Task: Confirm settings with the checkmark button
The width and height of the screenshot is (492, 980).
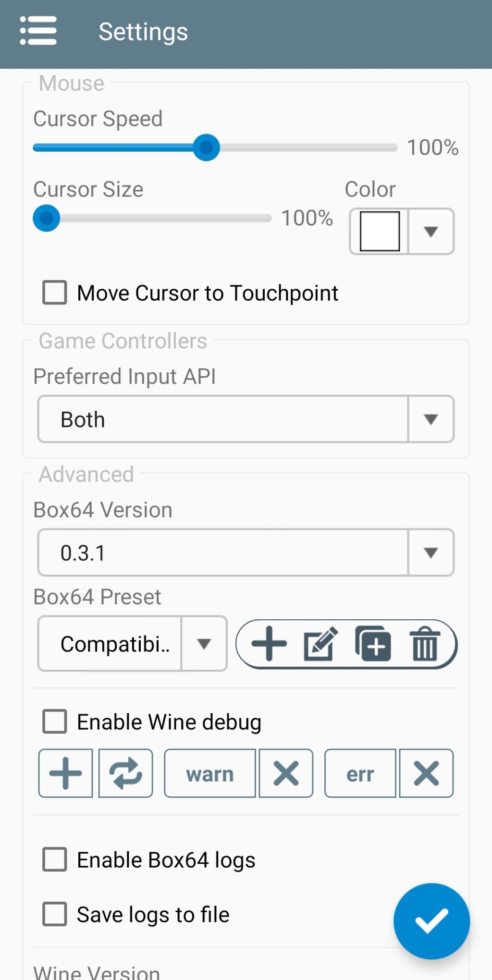Action: click(431, 921)
